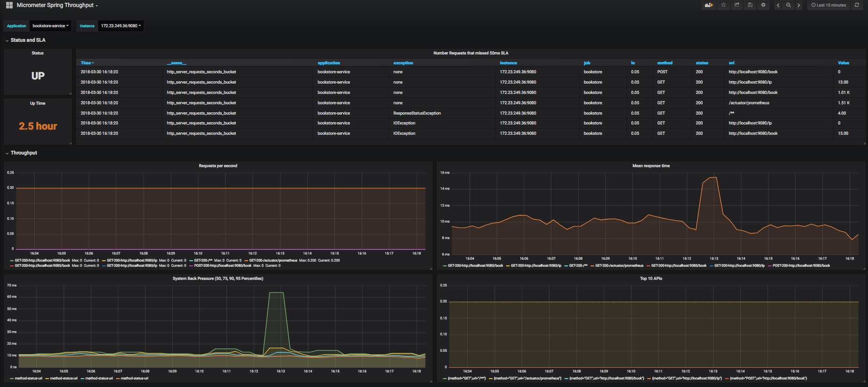Open Requests per second panel title menu
Viewport: 868px width, 387px height.
pyautogui.click(x=218, y=166)
